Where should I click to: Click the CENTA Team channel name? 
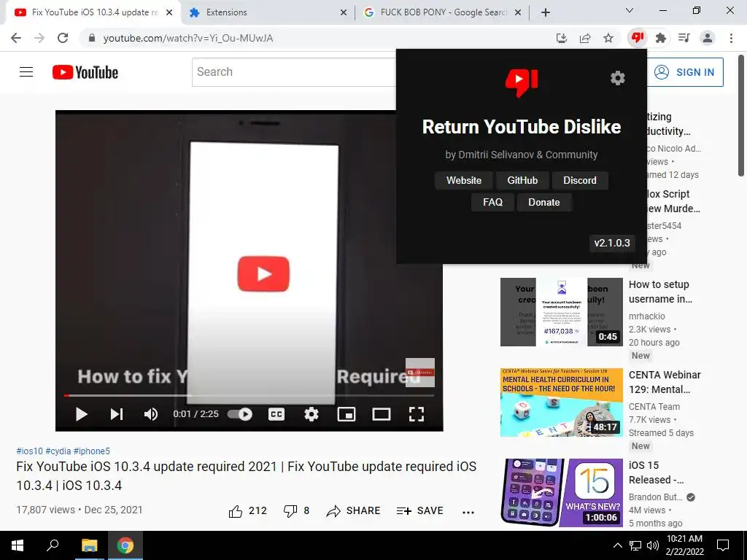click(654, 407)
